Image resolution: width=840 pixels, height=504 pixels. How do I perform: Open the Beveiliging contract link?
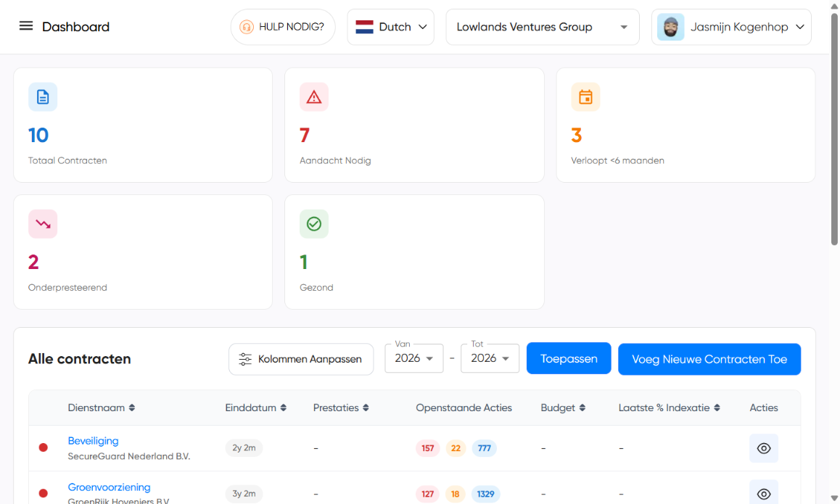click(x=93, y=440)
